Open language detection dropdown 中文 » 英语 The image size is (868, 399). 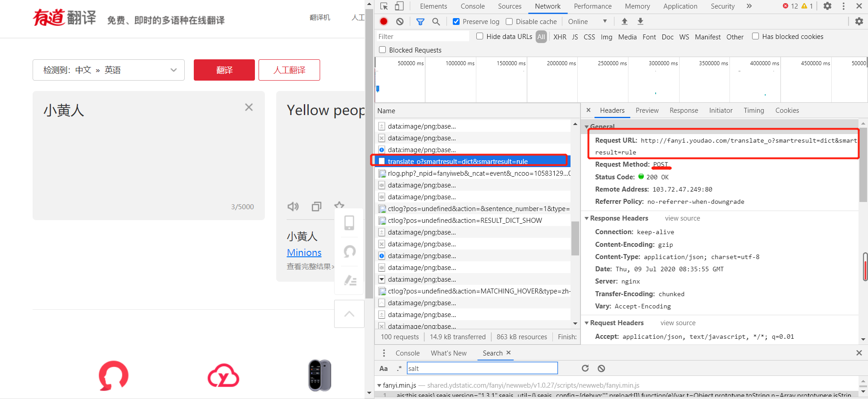[x=109, y=70]
